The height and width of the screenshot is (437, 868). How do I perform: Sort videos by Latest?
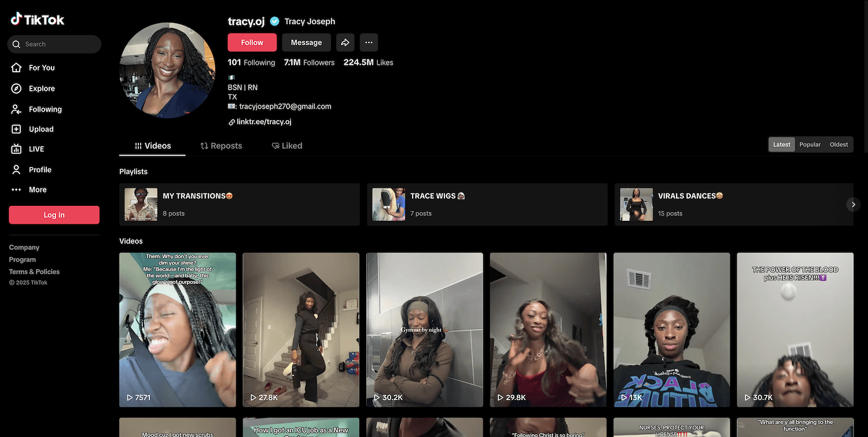click(x=781, y=145)
